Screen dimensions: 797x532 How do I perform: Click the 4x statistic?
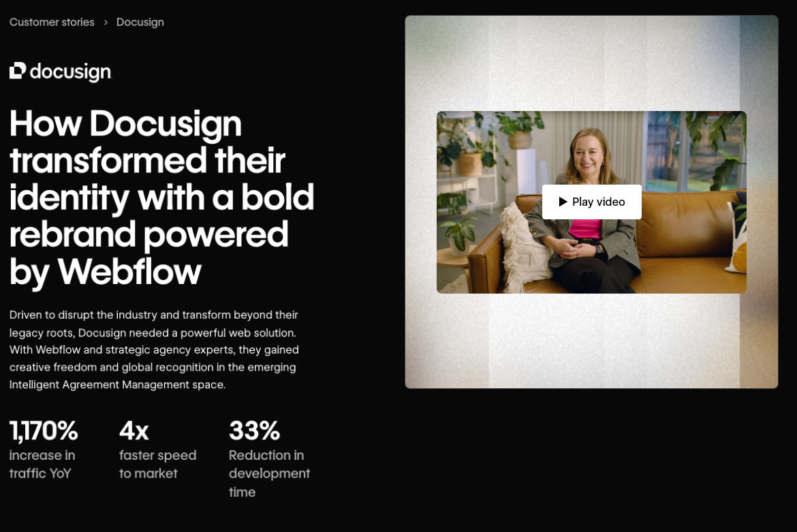134,431
